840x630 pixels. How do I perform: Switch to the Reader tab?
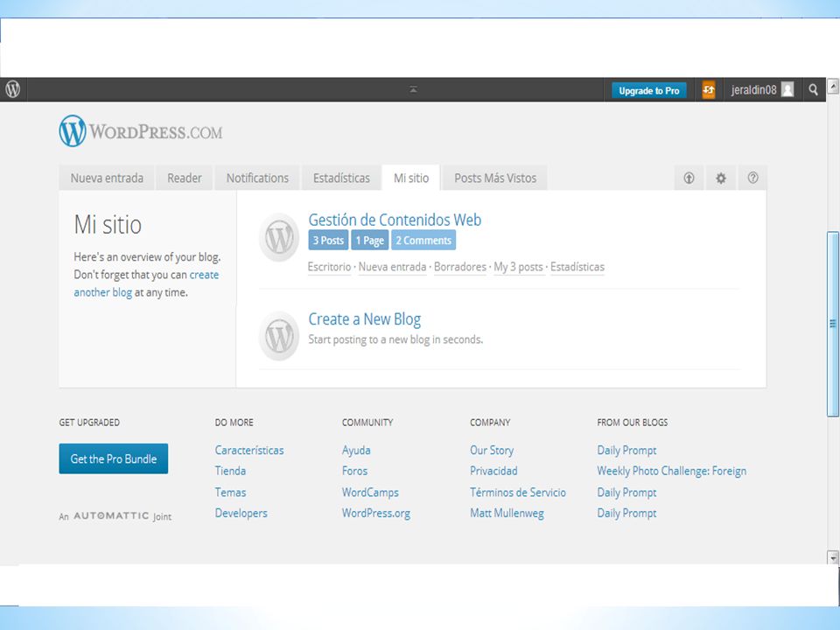pos(185,178)
